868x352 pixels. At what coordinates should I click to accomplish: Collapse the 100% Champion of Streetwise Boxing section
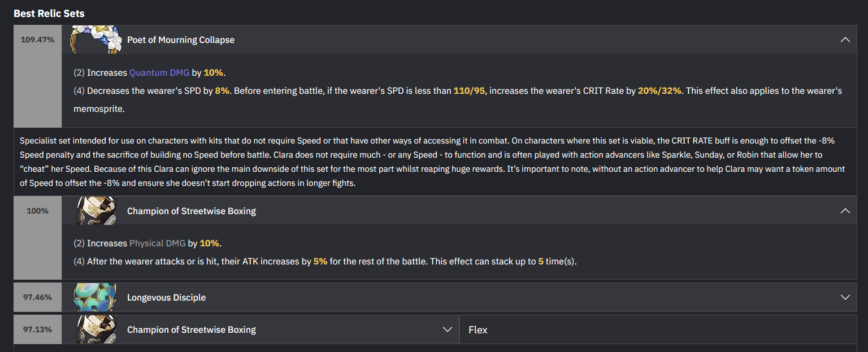coord(845,211)
